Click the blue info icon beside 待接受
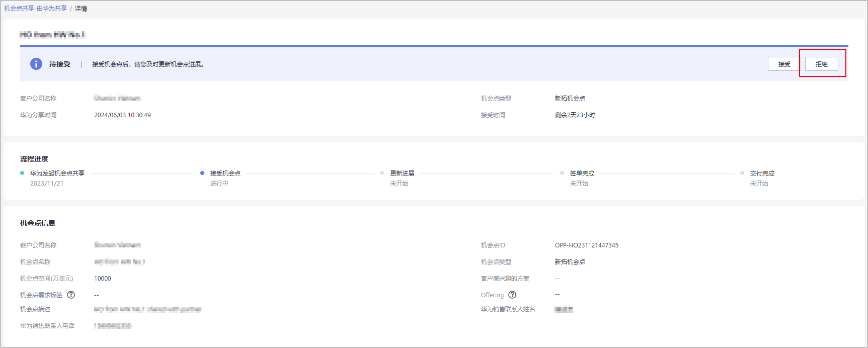Screen dimensions: 868x348 point(36,64)
